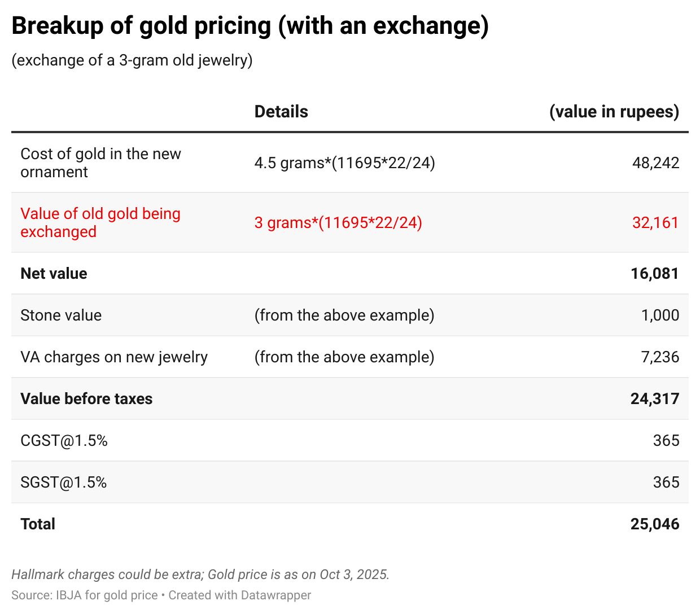Click the 25,046 total amount
The image size is (700, 614).
[x=655, y=524]
